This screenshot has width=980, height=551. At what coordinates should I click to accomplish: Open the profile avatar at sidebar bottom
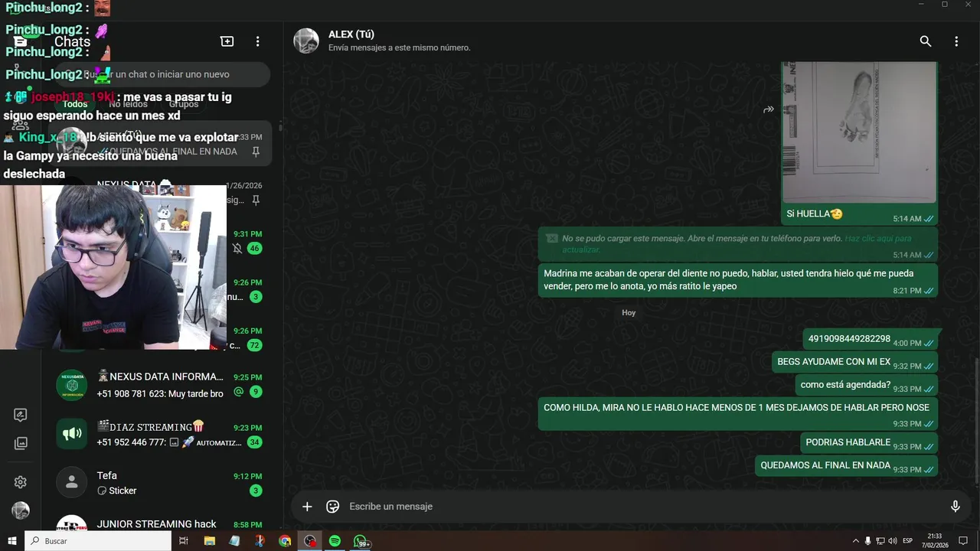[x=21, y=510]
